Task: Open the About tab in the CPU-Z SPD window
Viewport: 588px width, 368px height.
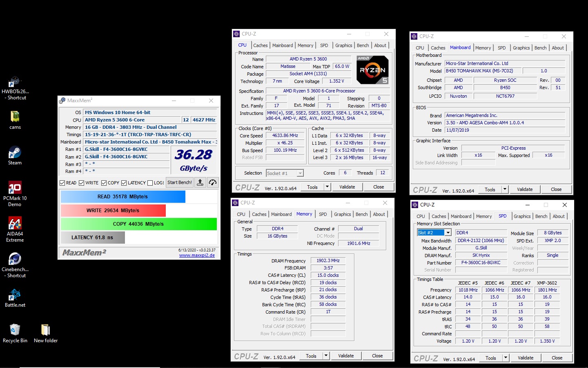Action: click(559, 216)
